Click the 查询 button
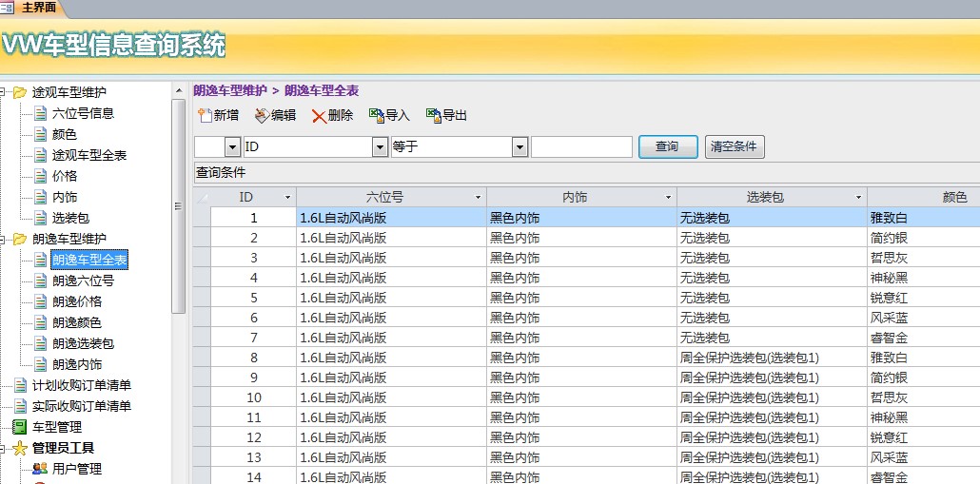980x484 pixels. coord(668,147)
